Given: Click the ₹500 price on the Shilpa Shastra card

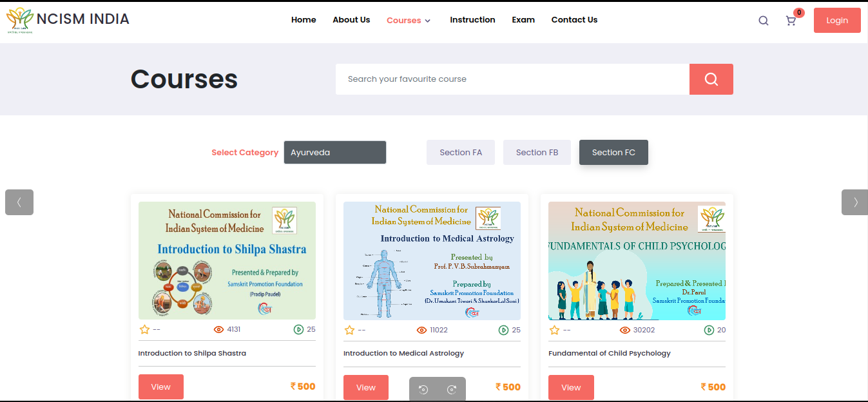Looking at the screenshot, I should pos(303,387).
